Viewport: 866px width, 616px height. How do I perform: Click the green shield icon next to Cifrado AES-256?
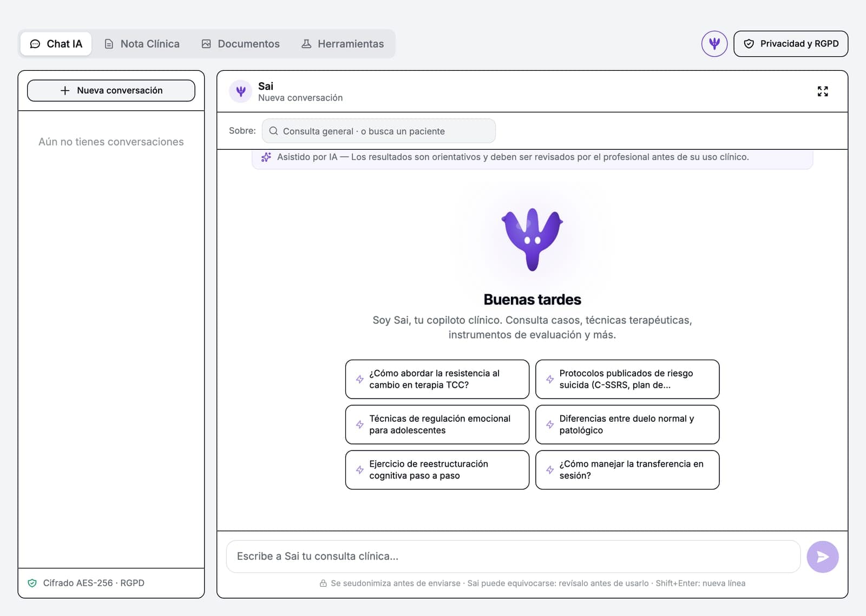pyautogui.click(x=32, y=583)
